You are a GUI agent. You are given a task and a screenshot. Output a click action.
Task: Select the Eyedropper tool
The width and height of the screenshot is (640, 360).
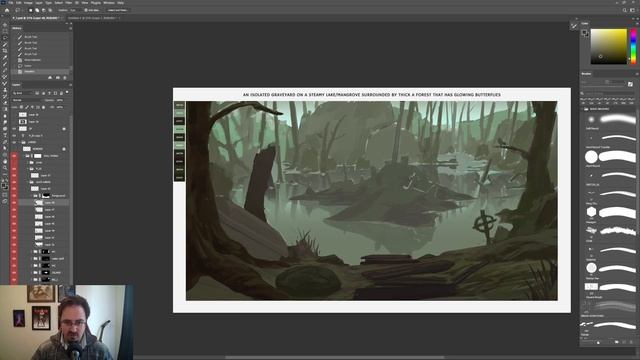point(5,58)
